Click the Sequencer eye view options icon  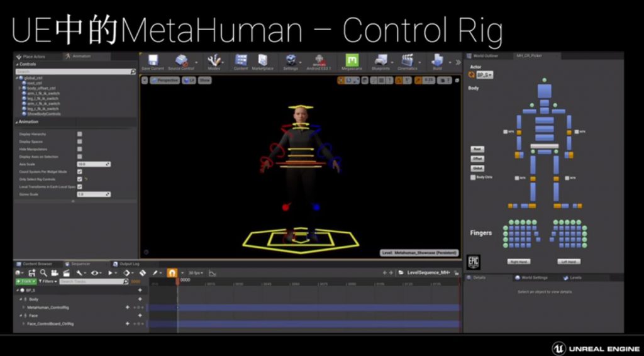point(94,272)
